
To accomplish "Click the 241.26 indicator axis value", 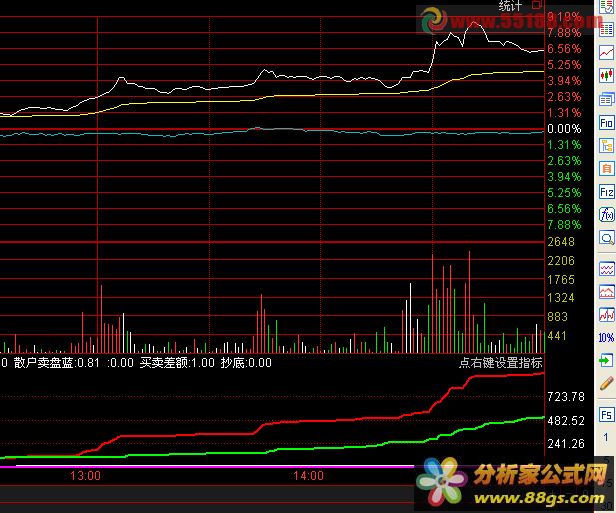I will pos(566,444).
